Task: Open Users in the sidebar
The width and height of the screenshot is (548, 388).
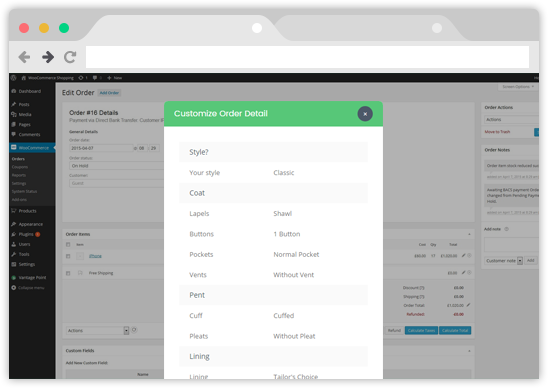Action: pos(21,244)
